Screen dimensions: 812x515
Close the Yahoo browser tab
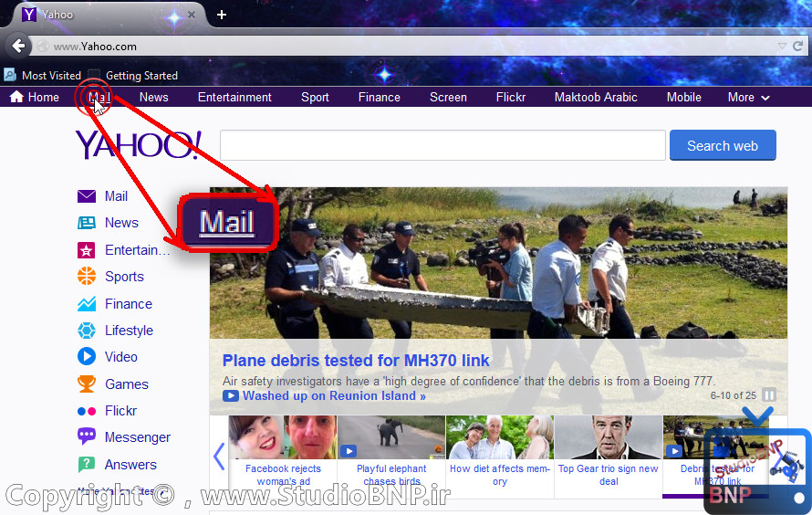click(x=192, y=15)
